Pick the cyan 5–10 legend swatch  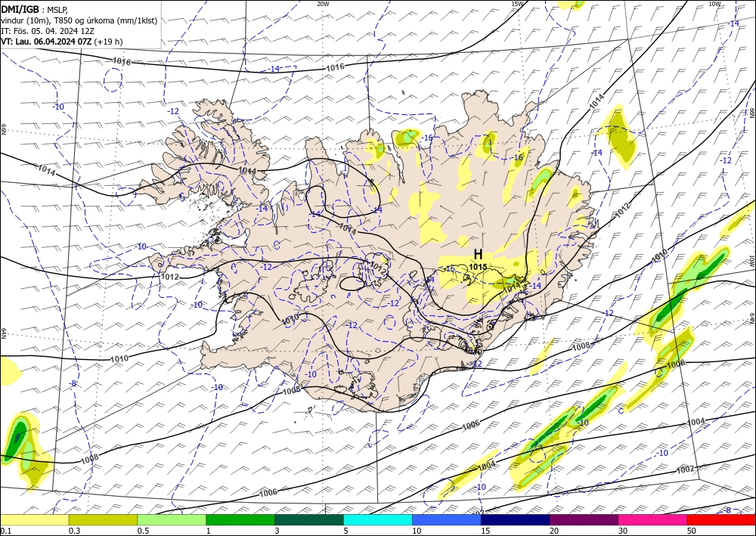tap(378, 520)
